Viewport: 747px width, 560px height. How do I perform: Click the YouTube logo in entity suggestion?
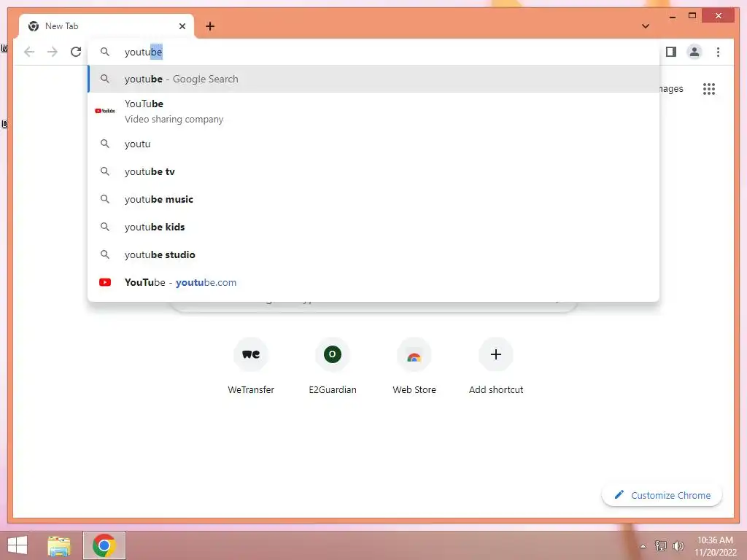pos(105,111)
